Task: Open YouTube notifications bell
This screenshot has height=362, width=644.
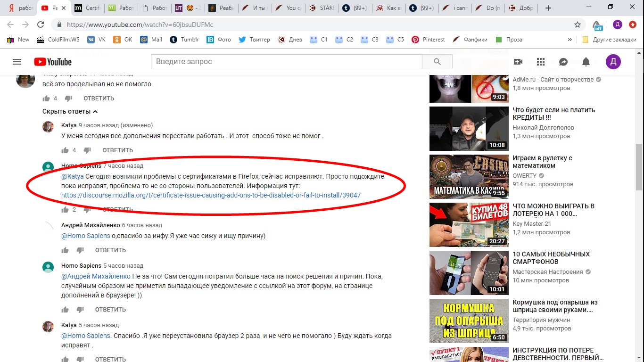Action: point(586,62)
